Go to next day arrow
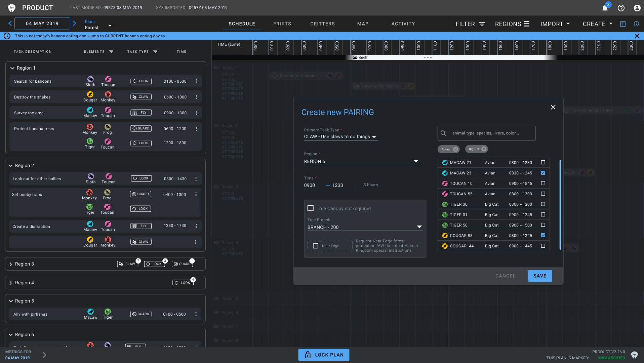 point(75,23)
